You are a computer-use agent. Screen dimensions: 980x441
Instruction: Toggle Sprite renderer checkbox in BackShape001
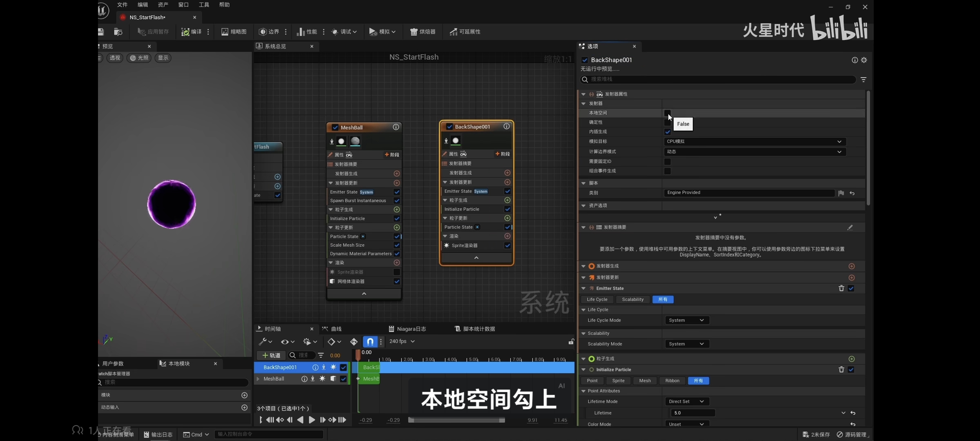point(507,245)
